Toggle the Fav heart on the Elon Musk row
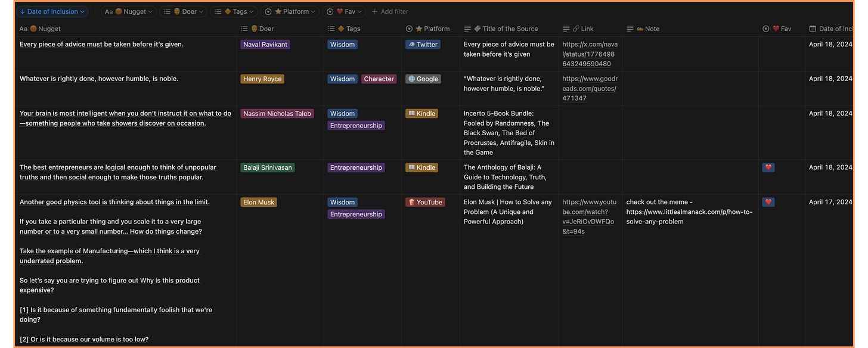The image size is (868, 348). [768, 202]
